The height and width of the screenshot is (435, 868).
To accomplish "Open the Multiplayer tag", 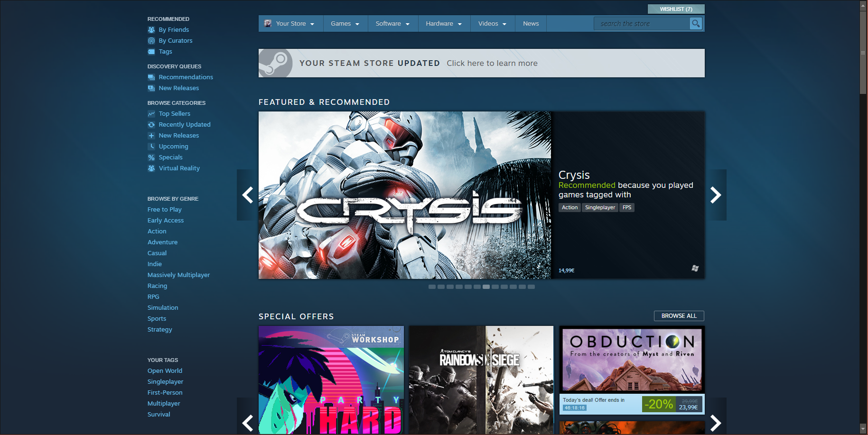I will (164, 404).
